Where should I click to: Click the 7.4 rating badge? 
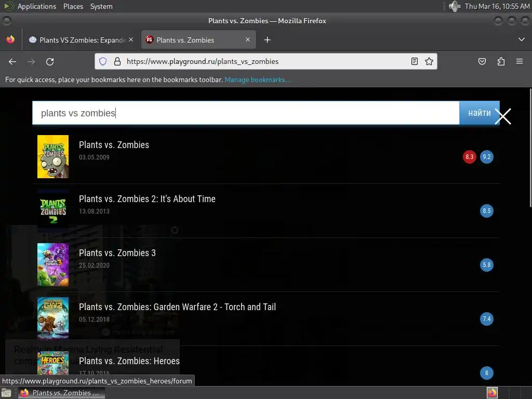pyautogui.click(x=486, y=319)
